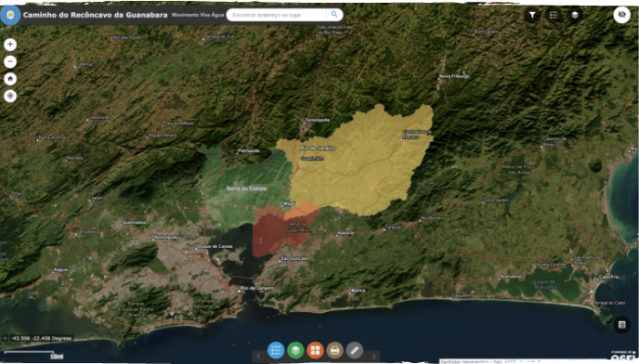This screenshot has width=639, height=364.
Task: Zoom out with the minus button
Action: [10, 61]
